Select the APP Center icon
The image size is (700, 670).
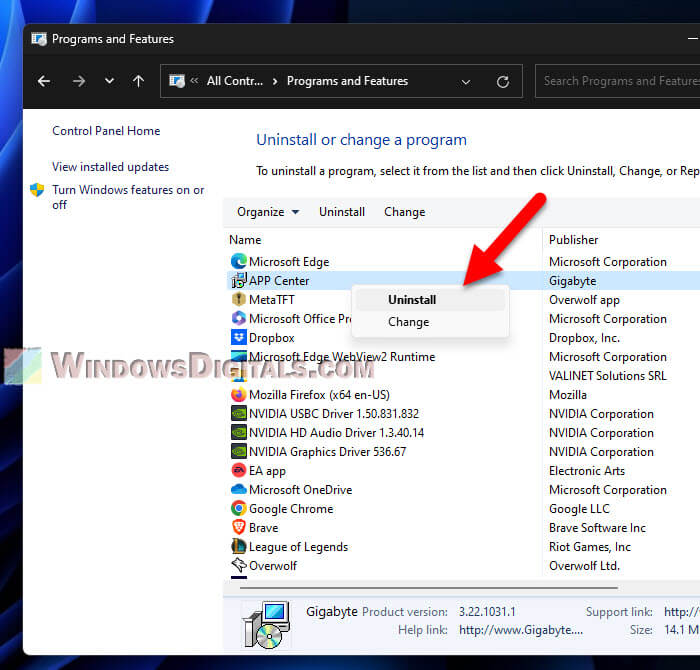(x=239, y=281)
